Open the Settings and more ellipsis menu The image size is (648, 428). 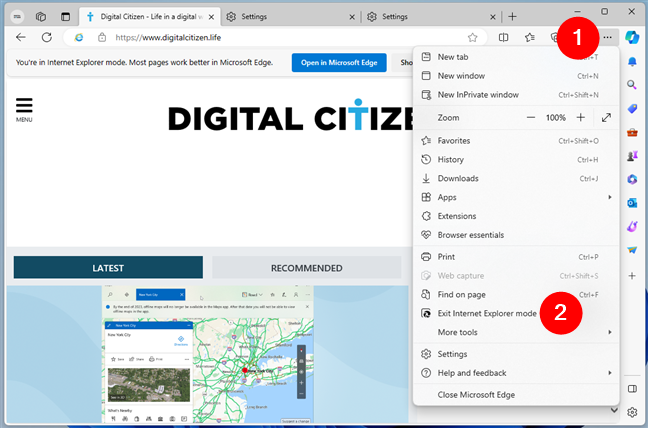point(606,37)
